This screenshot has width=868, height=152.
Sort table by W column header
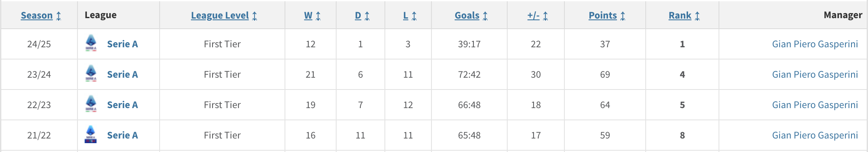point(308,16)
